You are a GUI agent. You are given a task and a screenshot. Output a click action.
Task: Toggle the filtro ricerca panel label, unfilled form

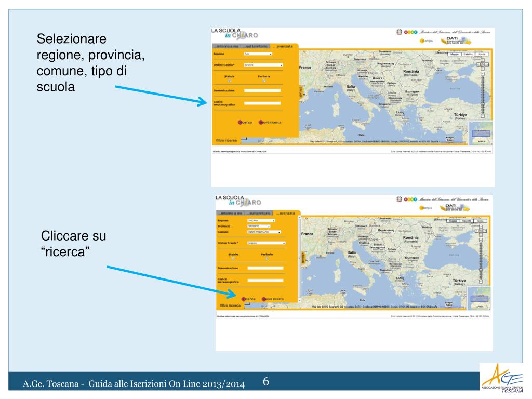227,140
